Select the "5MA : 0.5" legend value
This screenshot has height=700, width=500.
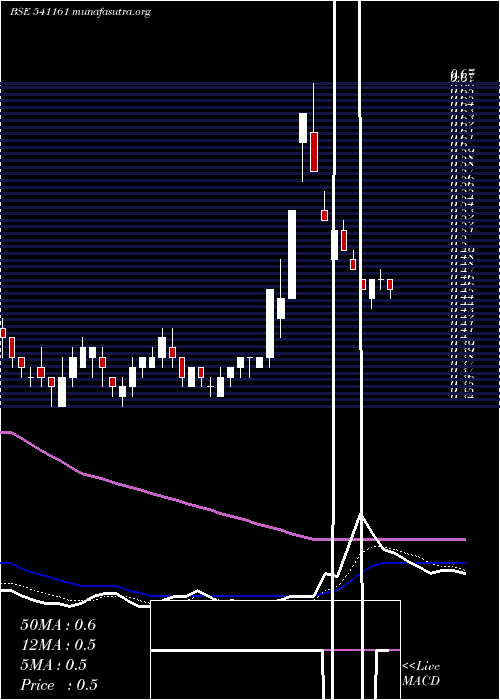[x=54, y=665]
